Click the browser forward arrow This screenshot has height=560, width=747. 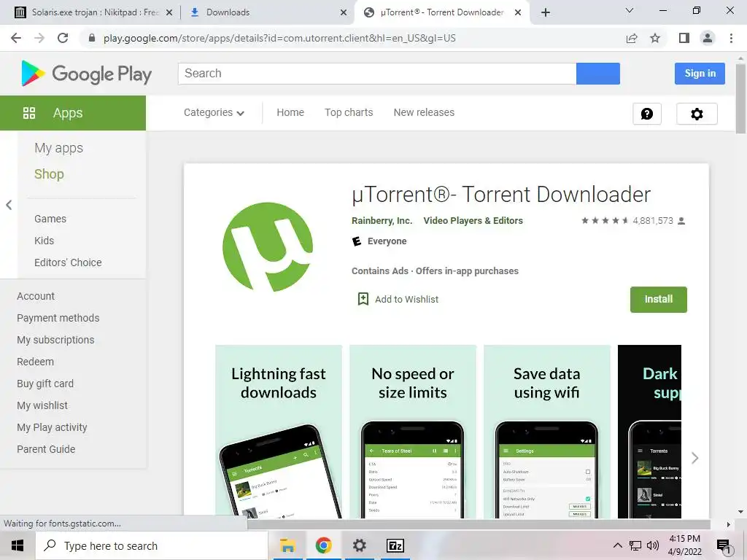click(39, 38)
